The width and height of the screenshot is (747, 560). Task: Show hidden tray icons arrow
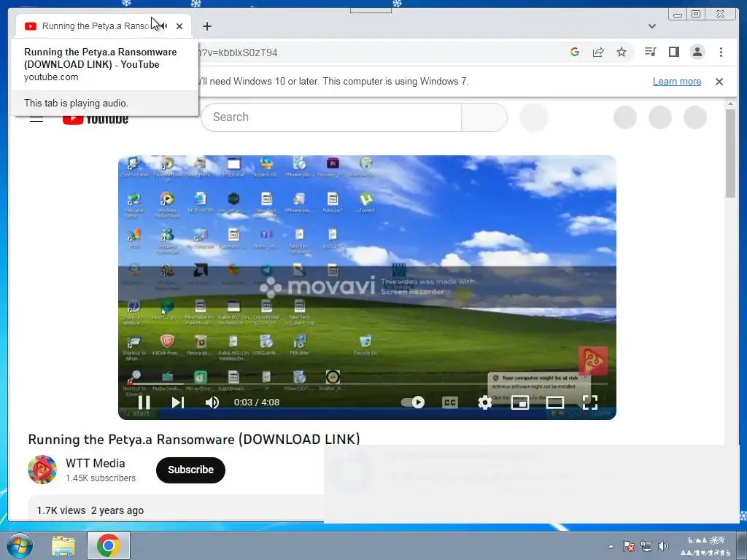click(x=611, y=546)
